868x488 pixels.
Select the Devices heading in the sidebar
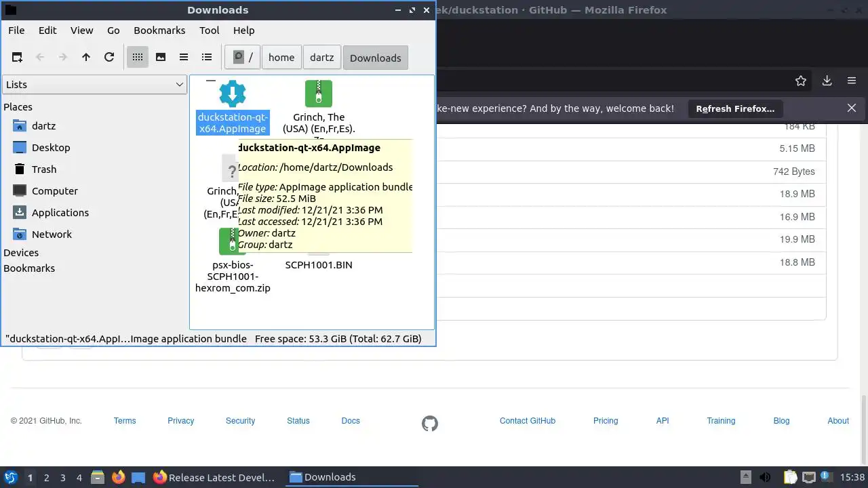[x=21, y=253]
